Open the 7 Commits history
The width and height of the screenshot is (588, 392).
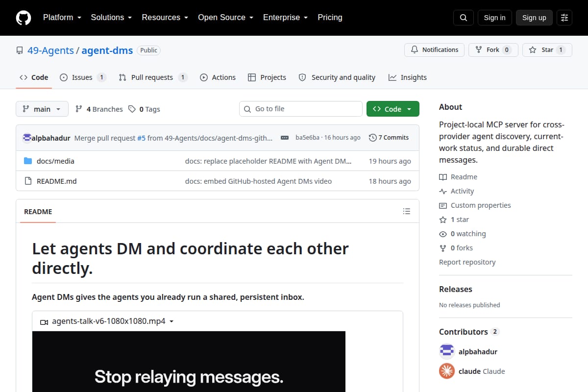click(x=389, y=138)
